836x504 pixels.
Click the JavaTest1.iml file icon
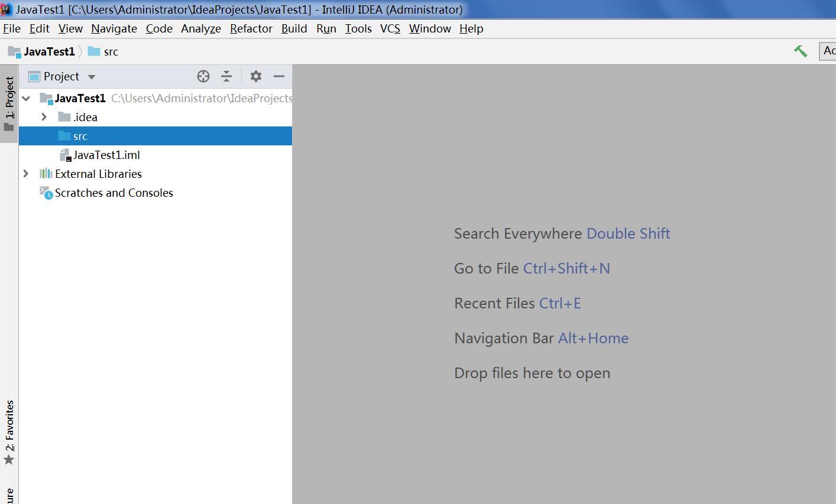(x=65, y=155)
